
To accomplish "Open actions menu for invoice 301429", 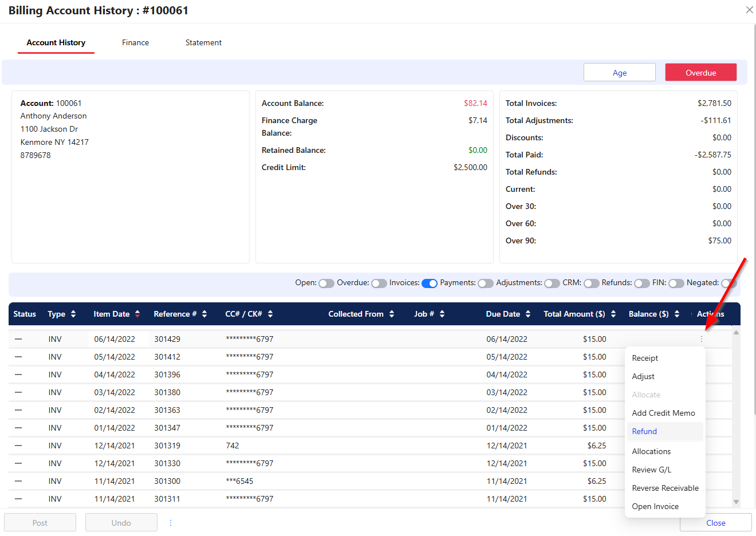I will (x=701, y=339).
